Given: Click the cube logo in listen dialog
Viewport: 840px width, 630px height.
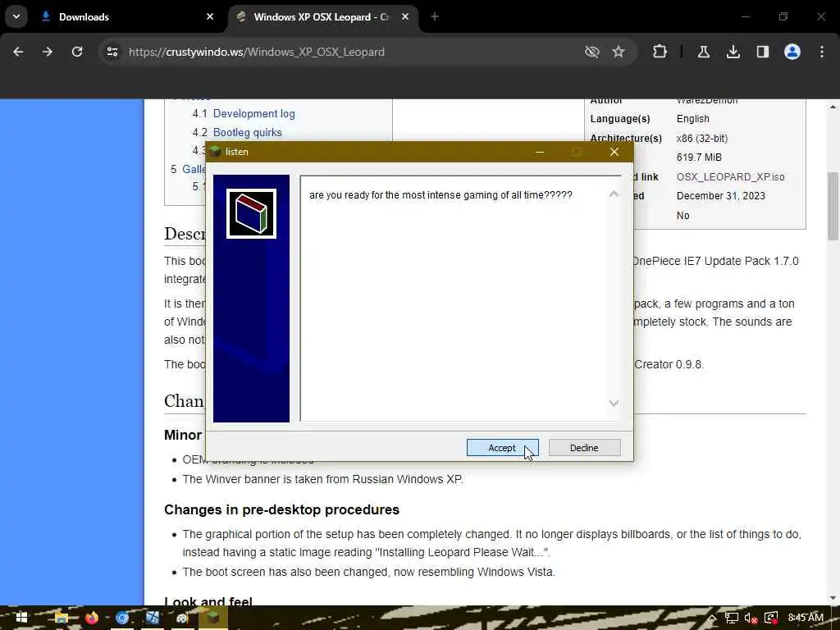Looking at the screenshot, I should pyautogui.click(x=251, y=214).
